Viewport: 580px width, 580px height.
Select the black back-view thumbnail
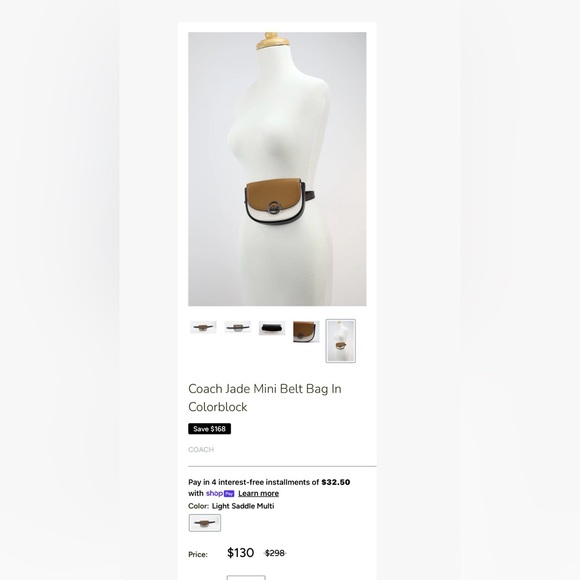(x=272, y=328)
